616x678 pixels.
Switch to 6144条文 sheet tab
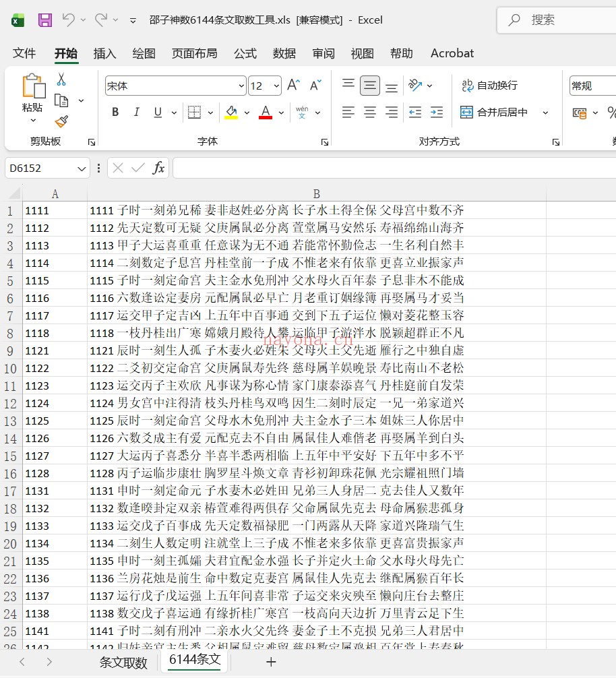195,660
